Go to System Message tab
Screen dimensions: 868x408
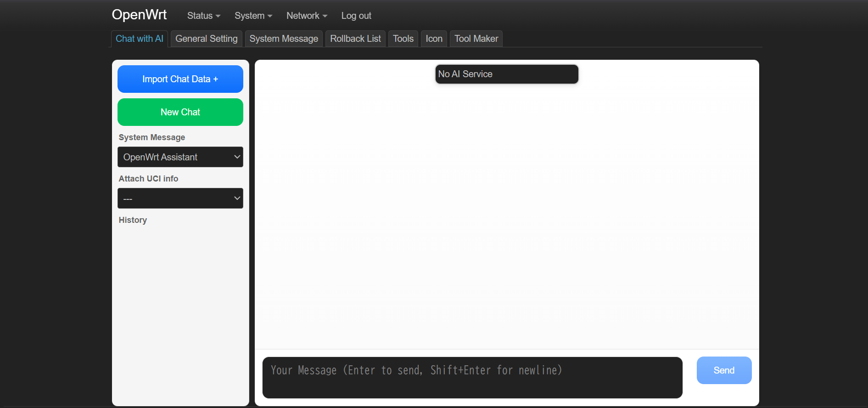pos(283,39)
